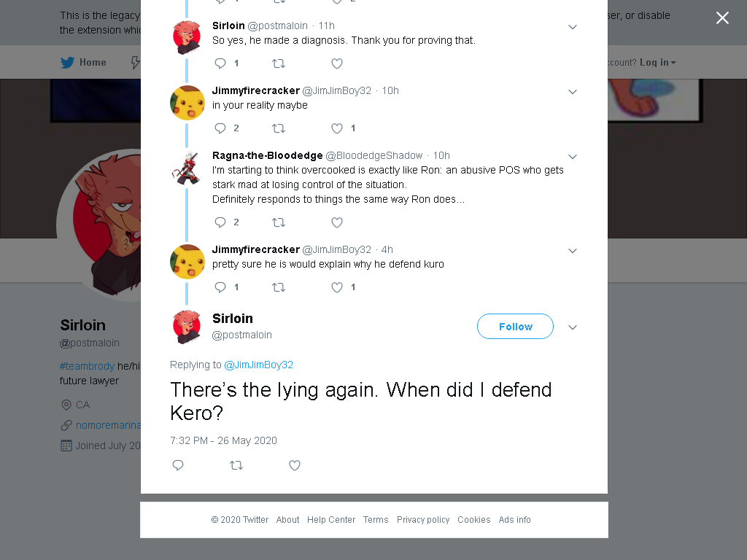The width and height of the screenshot is (747, 560).
Task: Retweet Jimmyfirecracker's 'in your reality maybe' tweet
Action: 279,128
